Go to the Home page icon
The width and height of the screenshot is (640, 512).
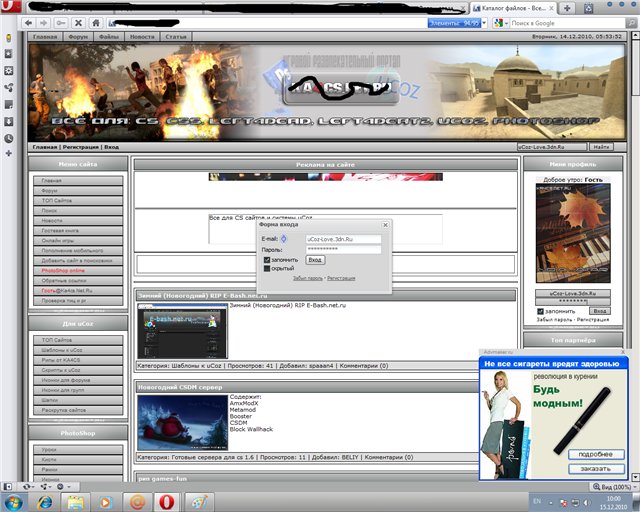click(x=96, y=23)
